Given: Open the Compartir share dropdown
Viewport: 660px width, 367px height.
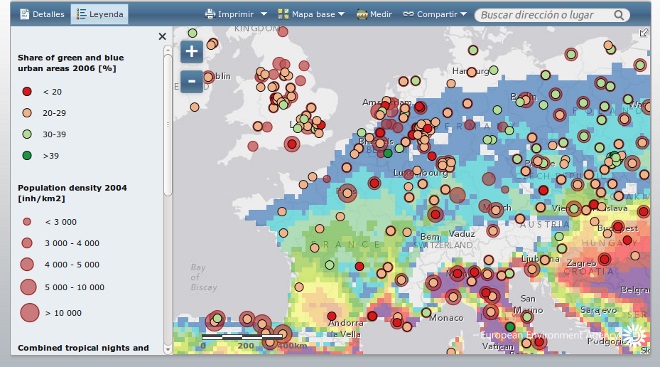Looking at the screenshot, I should (x=435, y=14).
